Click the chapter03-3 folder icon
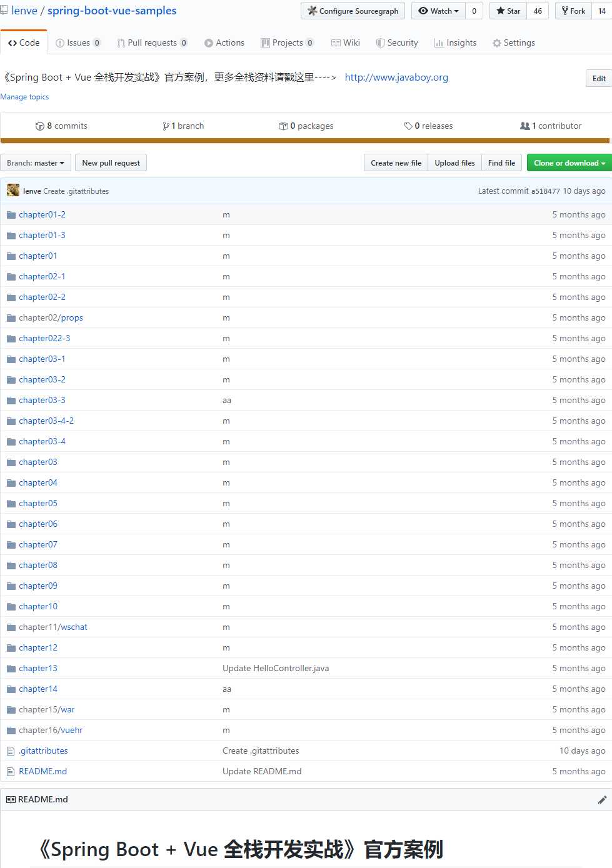Image resolution: width=612 pixels, height=868 pixels. (x=11, y=400)
